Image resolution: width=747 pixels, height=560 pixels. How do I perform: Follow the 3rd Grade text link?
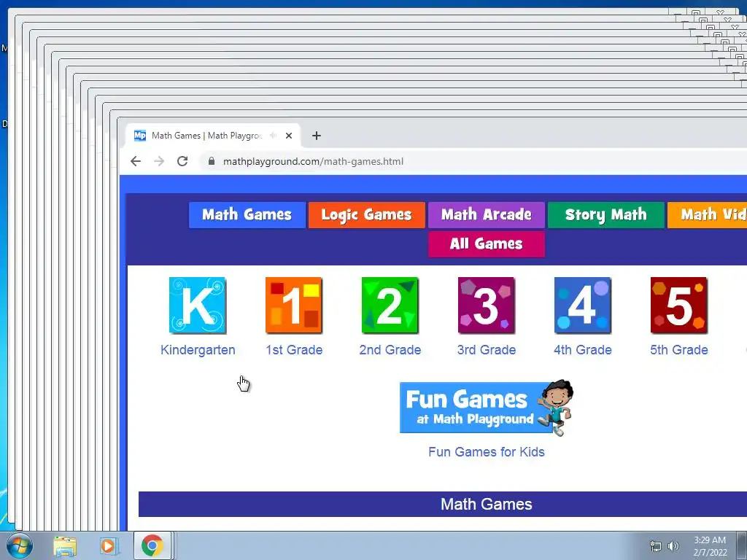coord(487,350)
